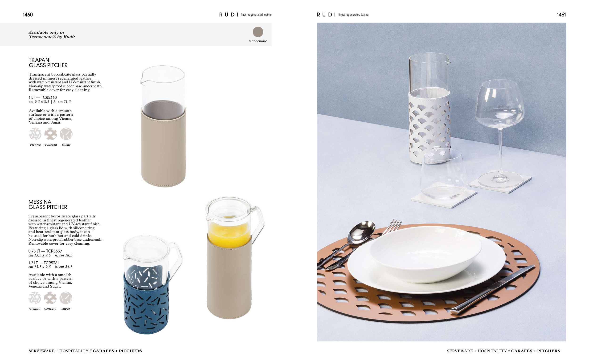
Task: Select the Trapani venezia pattern icon
Action: (x=51, y=134)
